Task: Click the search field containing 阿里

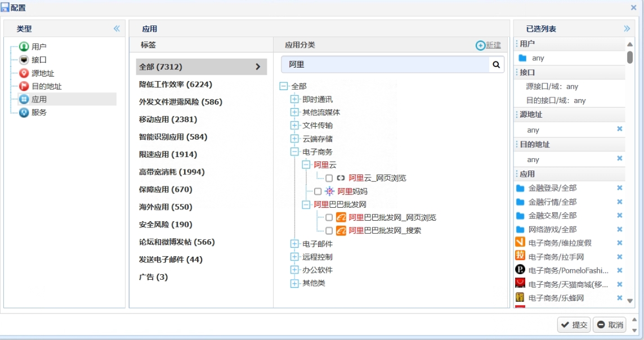Action: coord(385,65)
